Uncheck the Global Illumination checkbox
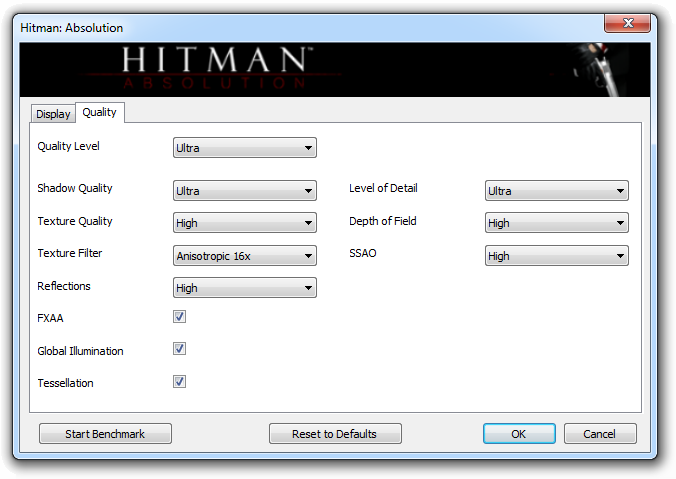The height and width of the screenshot is (479, 676). click(x=179, y=348)
